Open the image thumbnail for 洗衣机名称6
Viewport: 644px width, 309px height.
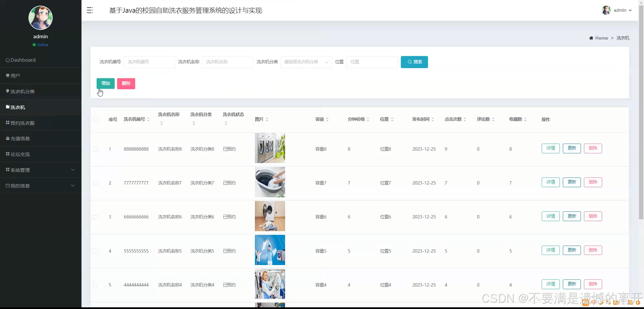tap(270, 216)
